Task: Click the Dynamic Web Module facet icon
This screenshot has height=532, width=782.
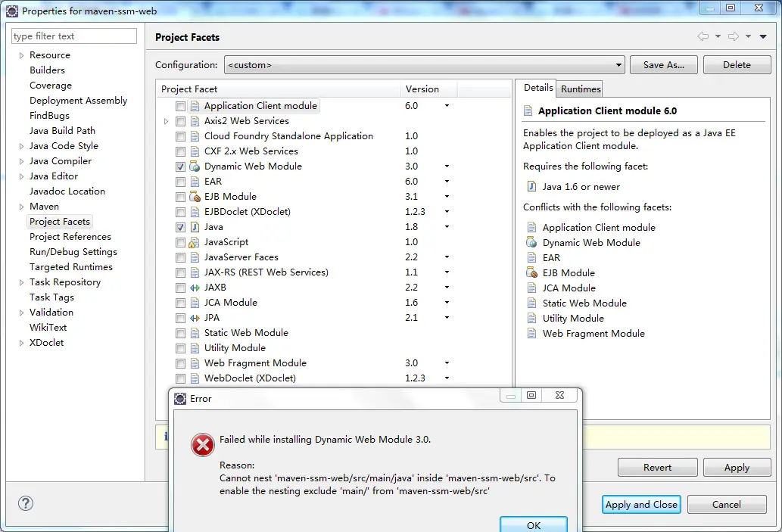Action: pyautogui.click(x=195, y=166)
